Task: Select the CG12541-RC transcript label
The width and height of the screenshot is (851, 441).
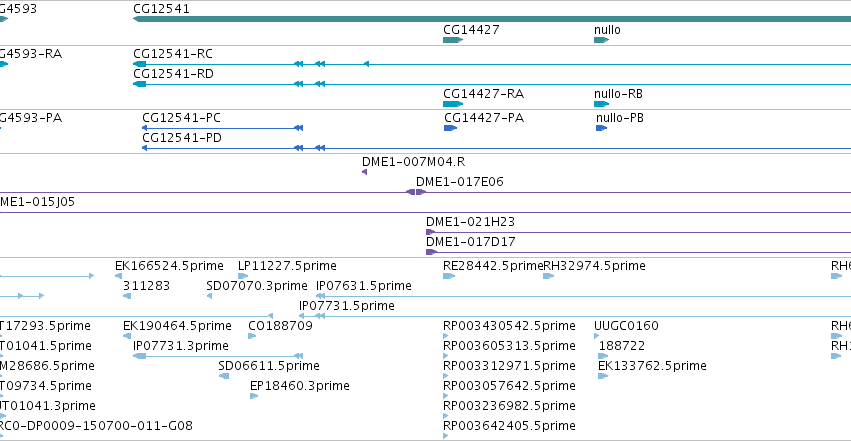Action: click(173, 54)
